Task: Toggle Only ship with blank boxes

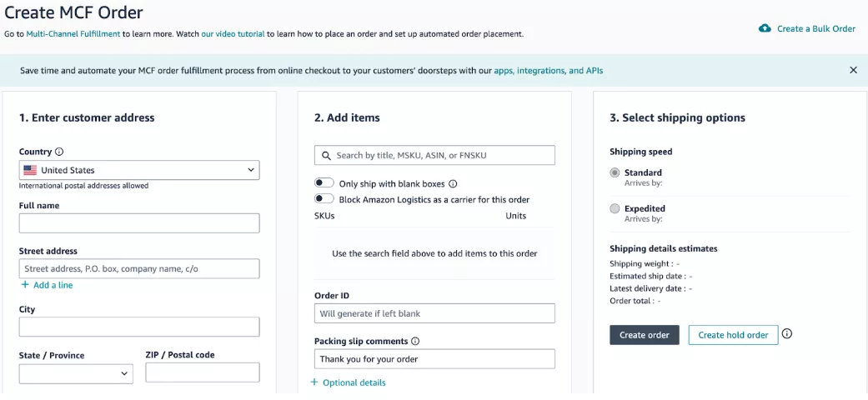Action: tap(324, 183)
